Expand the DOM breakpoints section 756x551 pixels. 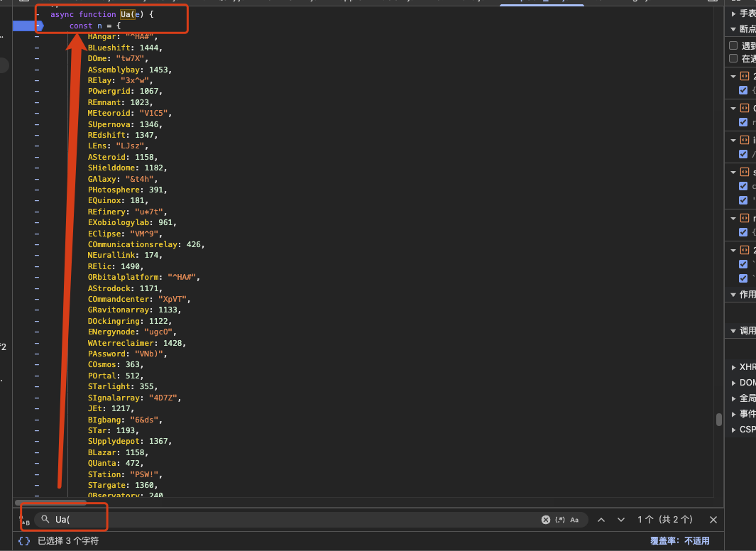[x=734, y=383]
